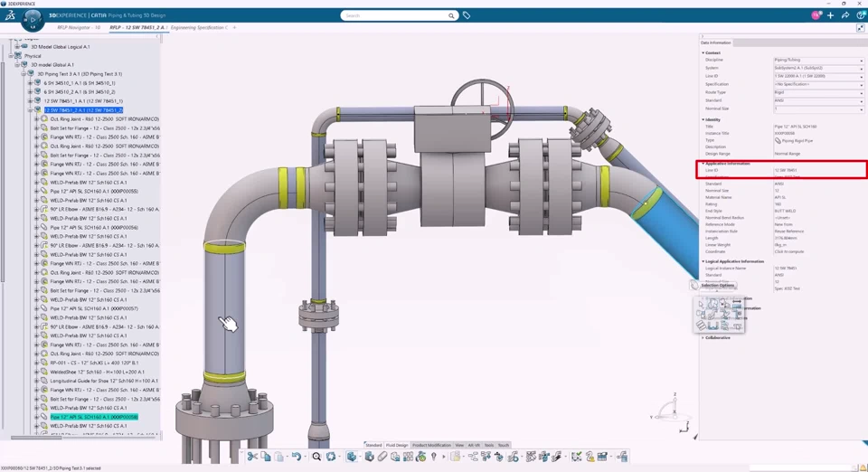
Task: Click the checkmark validation icon in bottom toolbar
Action: tap(576, 457)
